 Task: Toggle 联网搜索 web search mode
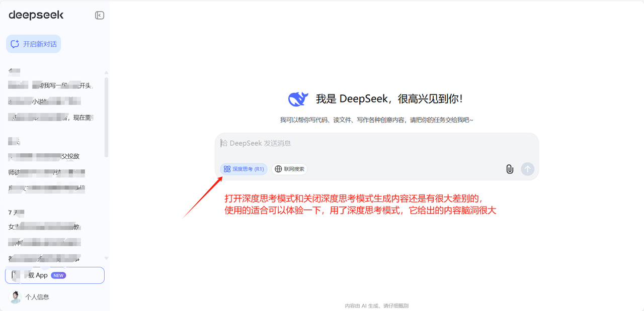click(289, 169)
